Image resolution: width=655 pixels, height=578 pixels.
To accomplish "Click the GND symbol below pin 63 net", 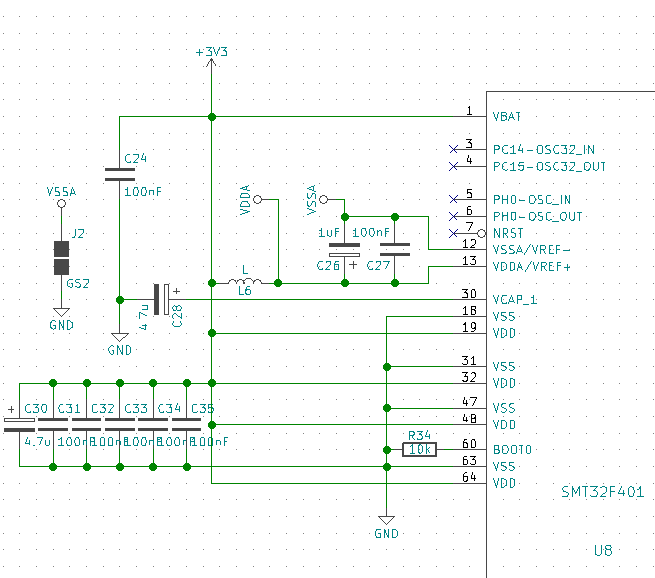I will [386, 520].
